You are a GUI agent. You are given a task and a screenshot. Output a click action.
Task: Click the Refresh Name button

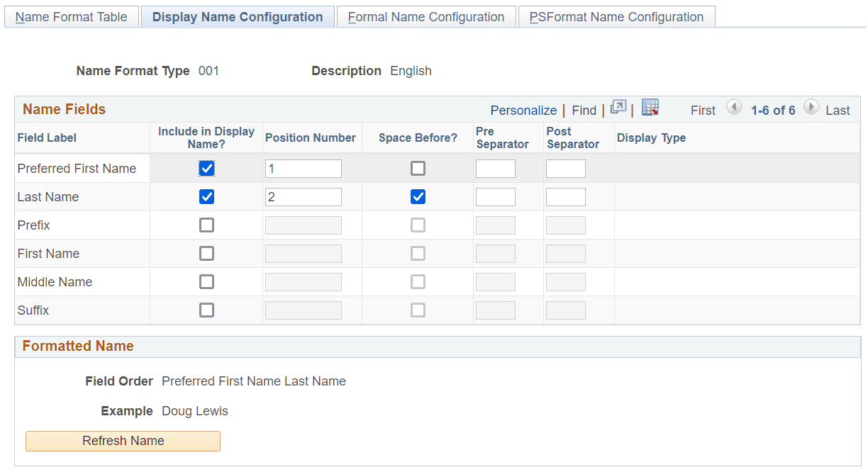(x=122, y=441)
